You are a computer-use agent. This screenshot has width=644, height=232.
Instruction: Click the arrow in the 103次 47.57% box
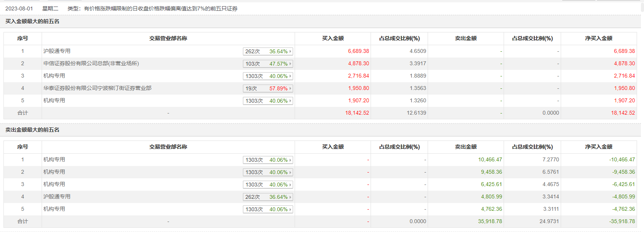click(x=290, y=64)
